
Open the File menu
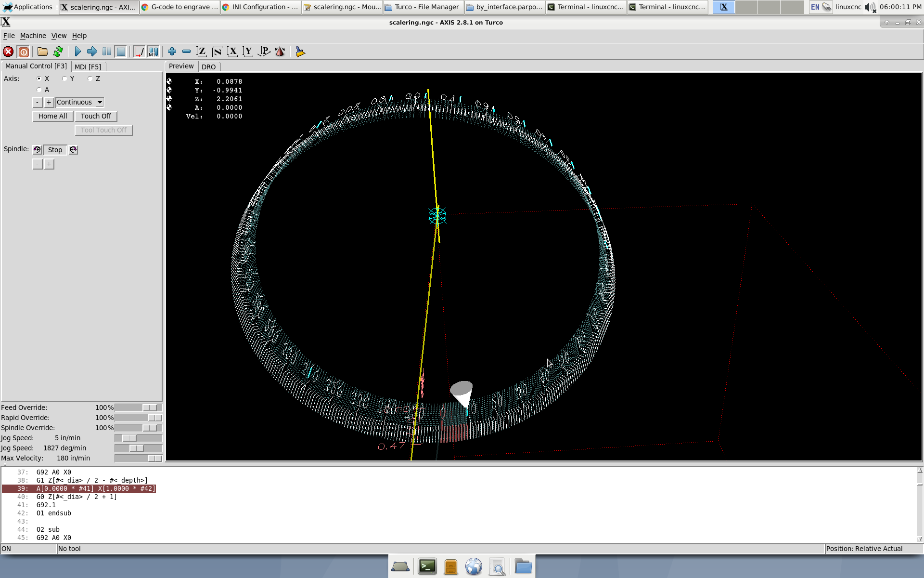click(9, 36)
